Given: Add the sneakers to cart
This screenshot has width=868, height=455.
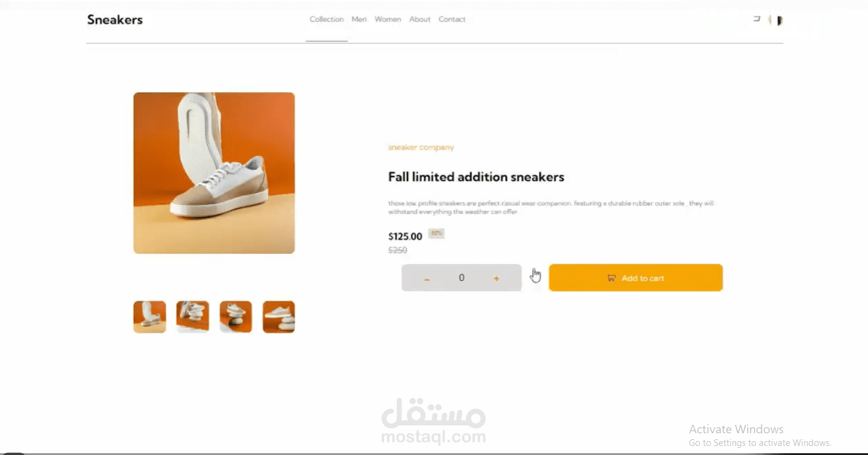Looking at the screenshot, I should (x=636, y=278).
